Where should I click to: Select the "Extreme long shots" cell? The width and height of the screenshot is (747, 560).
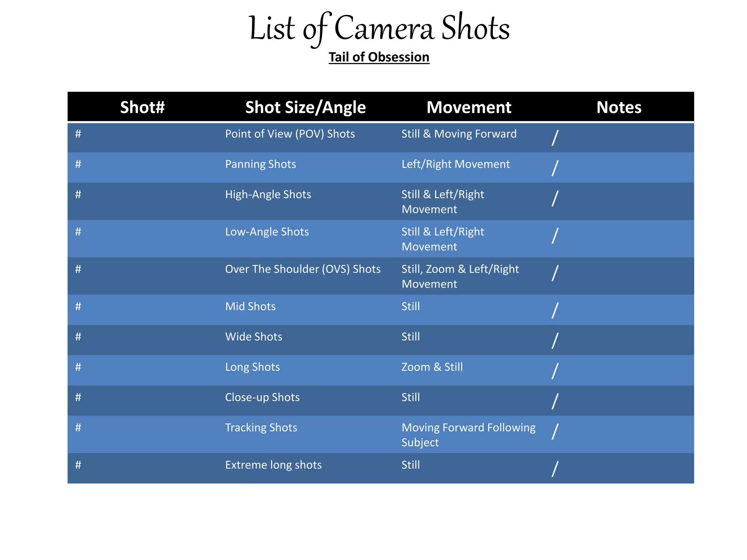pos(273,465)
